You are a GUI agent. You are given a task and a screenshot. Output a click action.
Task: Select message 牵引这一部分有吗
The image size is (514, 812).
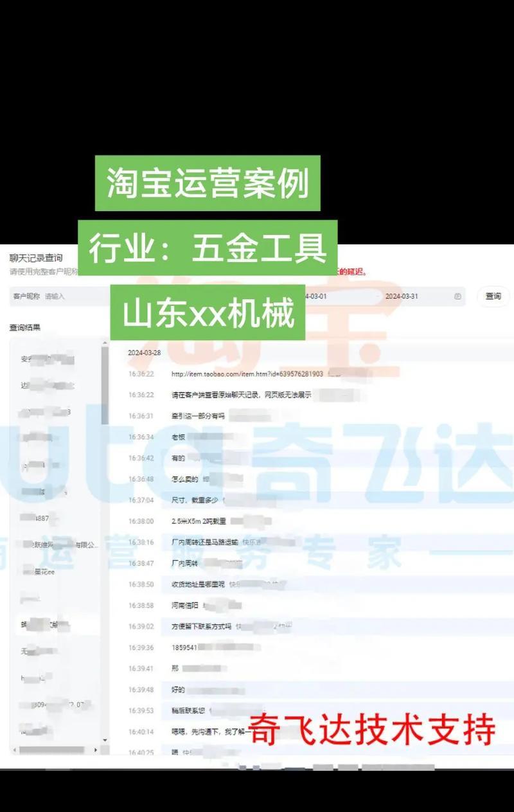(198, 416)
